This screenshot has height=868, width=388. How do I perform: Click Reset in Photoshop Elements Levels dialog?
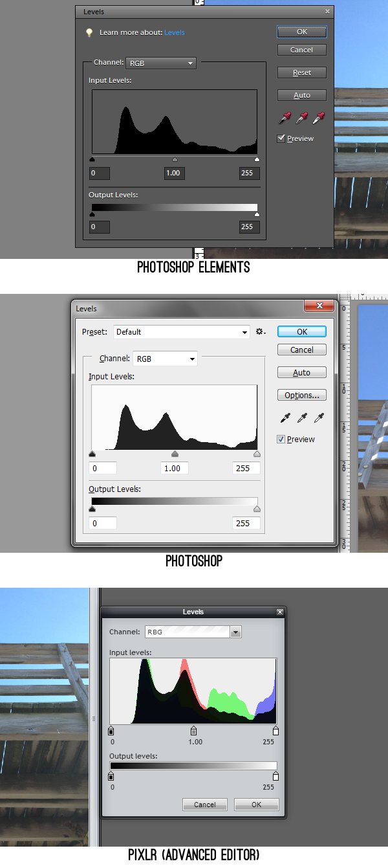301,72
